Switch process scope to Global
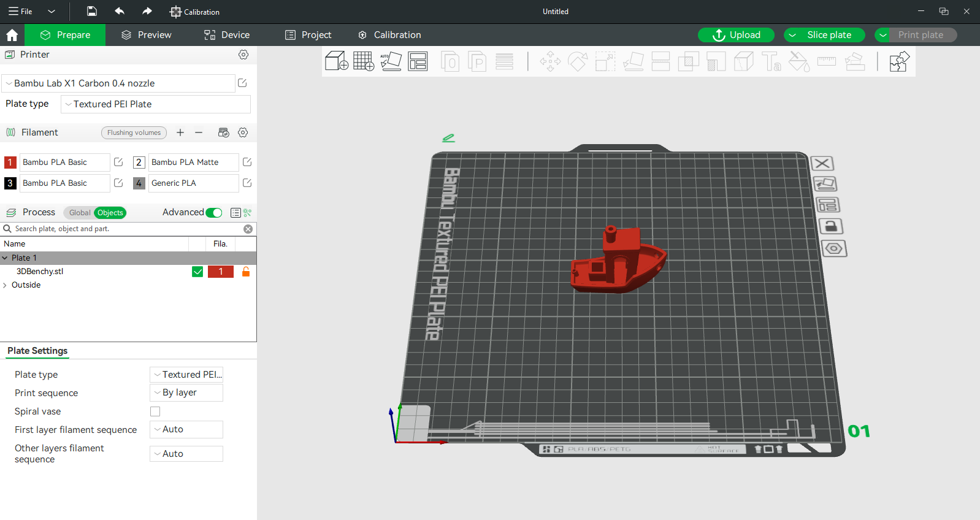This screenshot has width=980, height=520. point(80,213)
